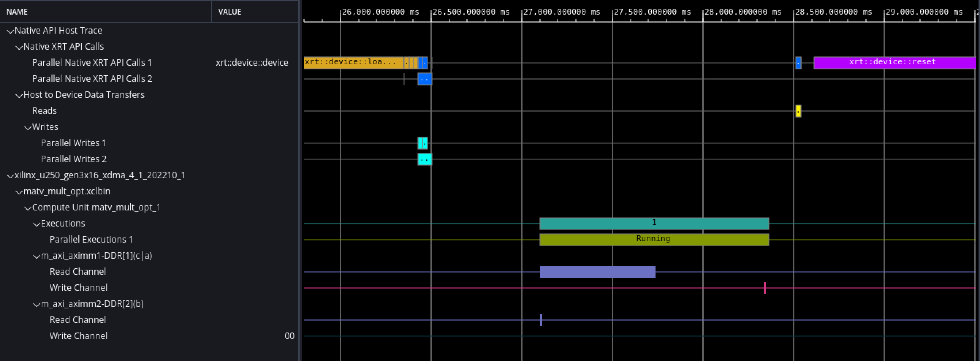Screen dimensions: 980x361
Task: Click the 27,500.000000 ms ruler label
Action: tap(652, 12)
